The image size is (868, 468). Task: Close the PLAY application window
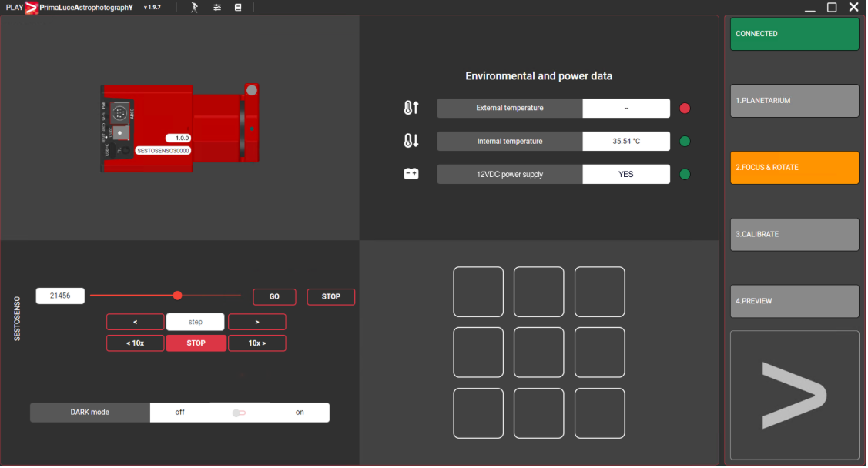coord(853,7)
